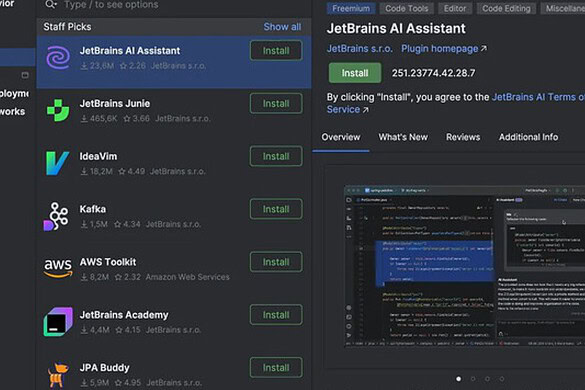585x390 pixels.
Task: Click the JetBrains Junie green plugin icon
Action: pyautogui.click(x=58, y=110)
